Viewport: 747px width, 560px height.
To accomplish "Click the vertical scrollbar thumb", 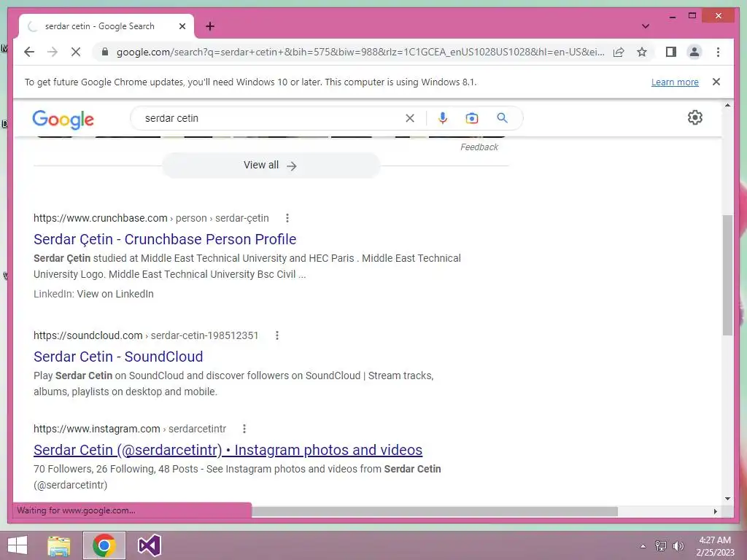I will click(x=727, y=275).
